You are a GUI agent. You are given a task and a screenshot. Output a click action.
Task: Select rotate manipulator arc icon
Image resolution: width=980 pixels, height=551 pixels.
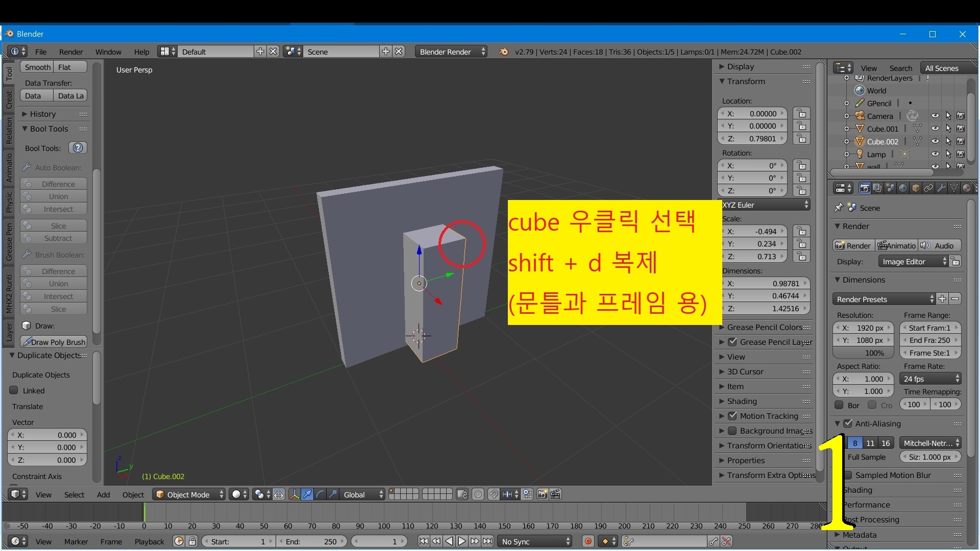tap(320, 494)
